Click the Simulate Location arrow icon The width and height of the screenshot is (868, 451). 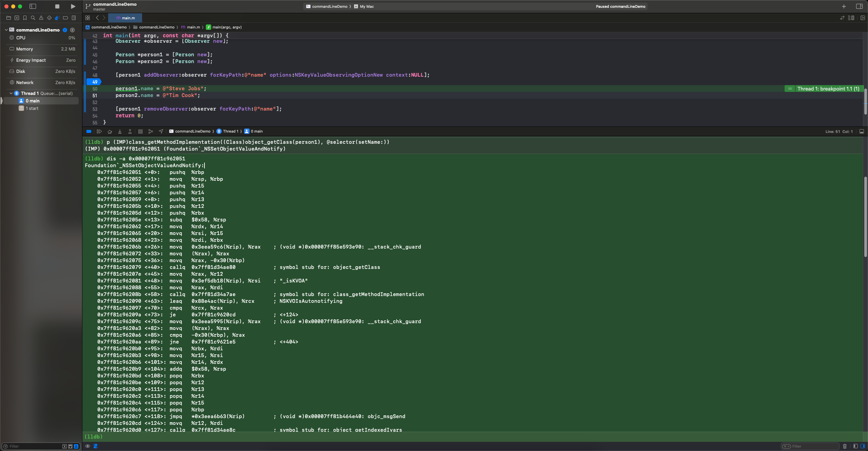(161, 132)
